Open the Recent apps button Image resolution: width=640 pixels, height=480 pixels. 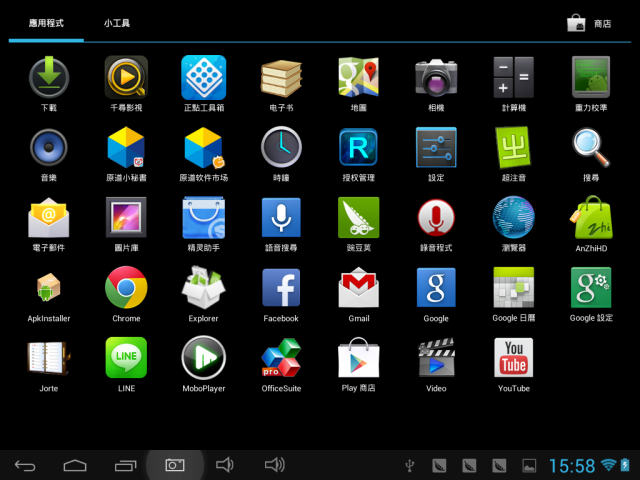[x=126, y=465]
